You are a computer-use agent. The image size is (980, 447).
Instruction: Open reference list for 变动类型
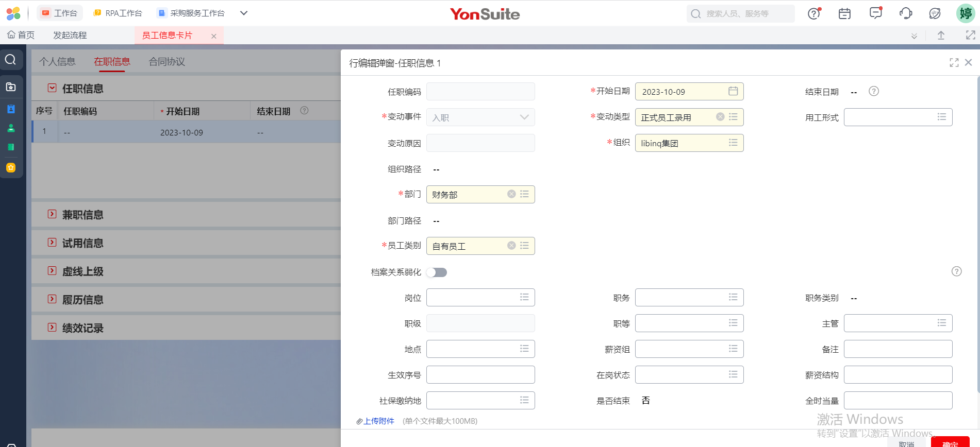(x=733, y=117)
